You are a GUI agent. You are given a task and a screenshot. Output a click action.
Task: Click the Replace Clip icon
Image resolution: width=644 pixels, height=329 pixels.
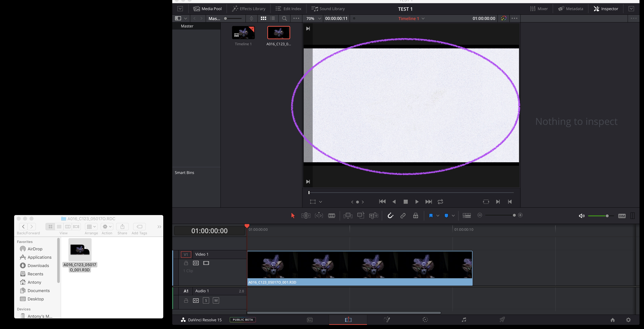(x=374, y=216)
